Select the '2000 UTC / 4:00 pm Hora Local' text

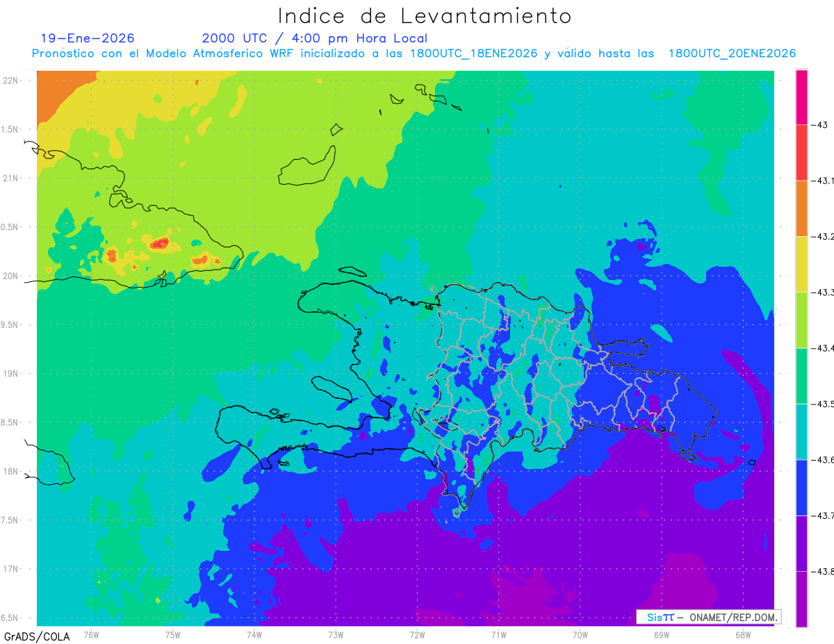(x=314, y=38)
